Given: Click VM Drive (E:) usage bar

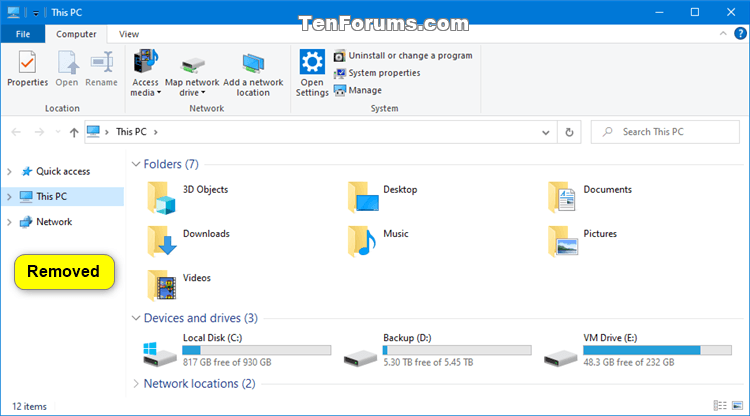Looking at the screenshot, I should [x=657, y=350].
